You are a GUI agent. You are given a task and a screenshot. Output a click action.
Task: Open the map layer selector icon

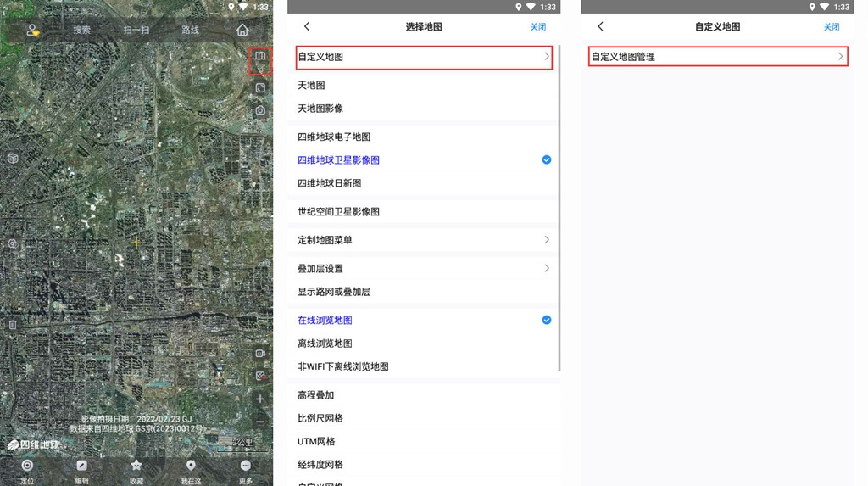pos(260,58)
